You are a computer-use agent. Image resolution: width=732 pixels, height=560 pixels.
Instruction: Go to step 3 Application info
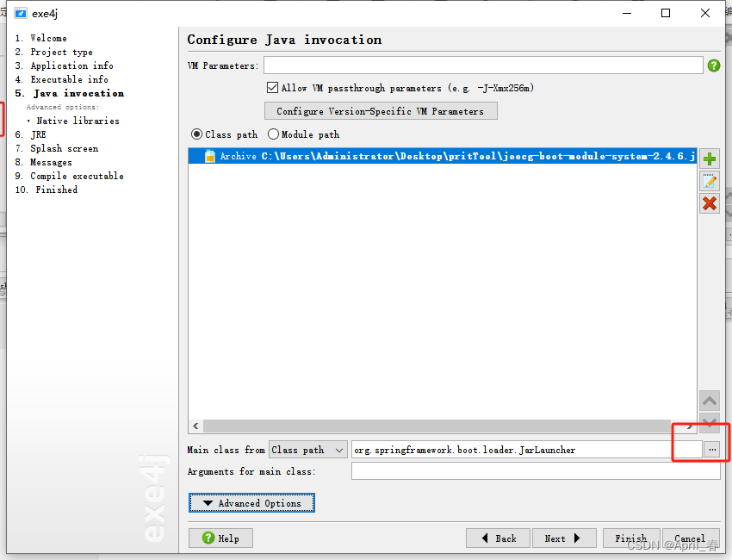(64, 65)
